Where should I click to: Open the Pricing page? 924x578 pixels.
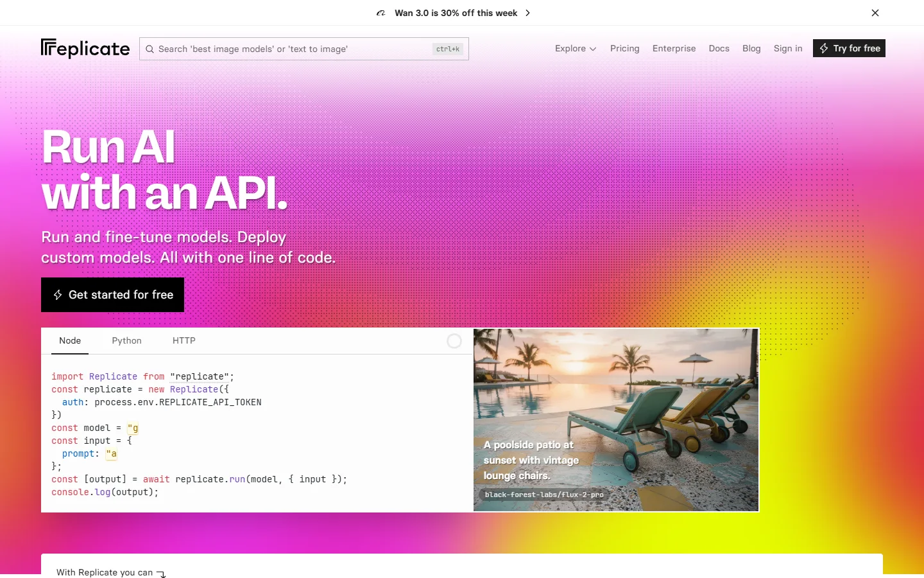(x=625, y=48)
